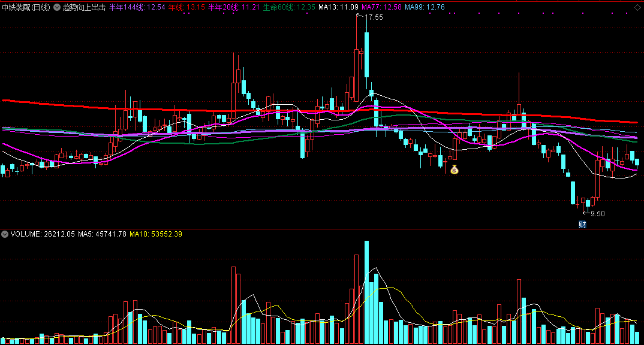
Task: Click the 半年144线: 12.54 value
Action: coord(137,7)
